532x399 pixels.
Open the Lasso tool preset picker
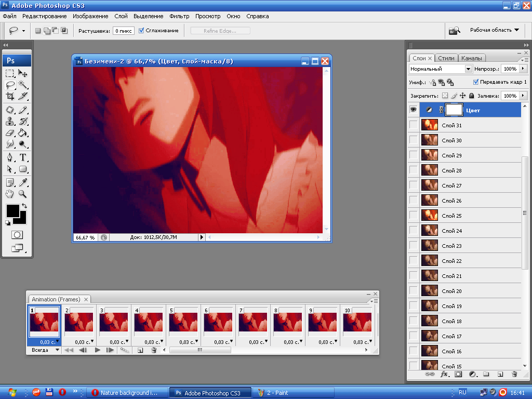23,31
